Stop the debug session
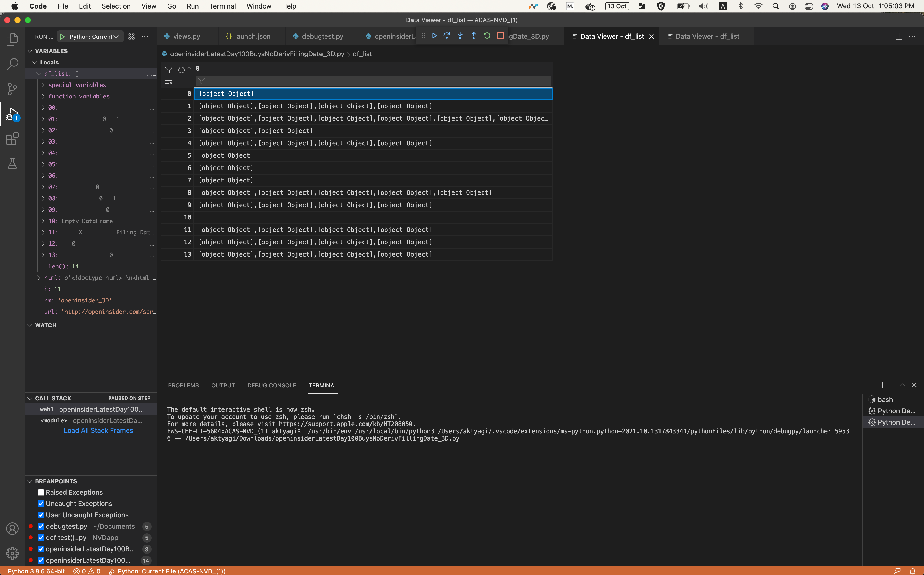This screenshot has height=575, width=924. point(500,36)
